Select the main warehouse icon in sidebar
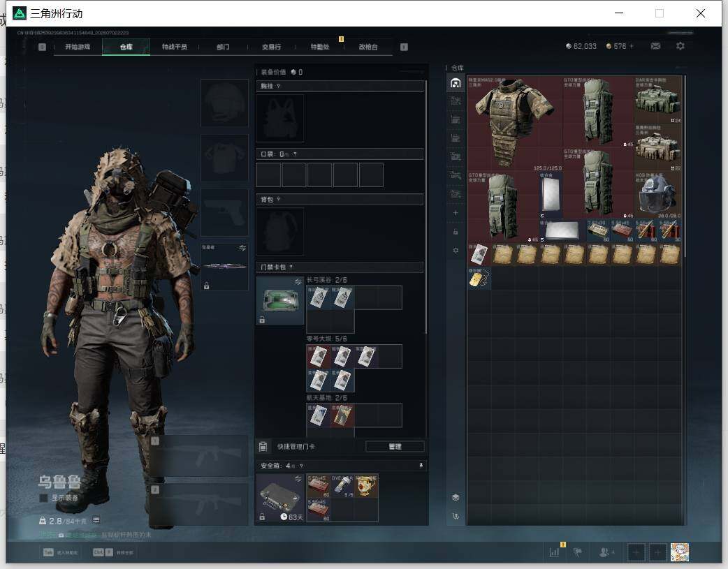 pos(456,83)
